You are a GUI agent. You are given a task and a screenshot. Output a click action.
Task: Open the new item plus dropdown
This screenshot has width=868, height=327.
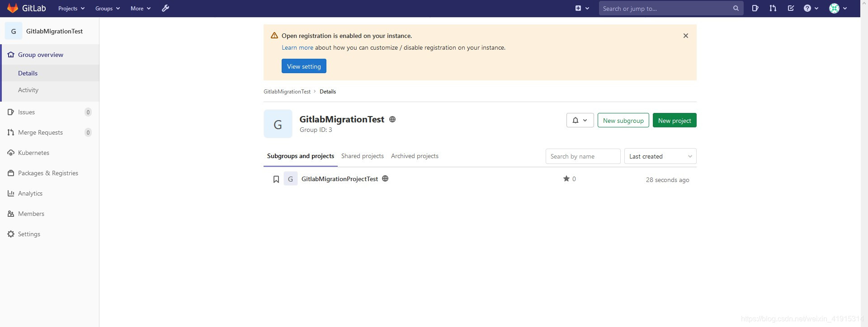coord(582,8)
